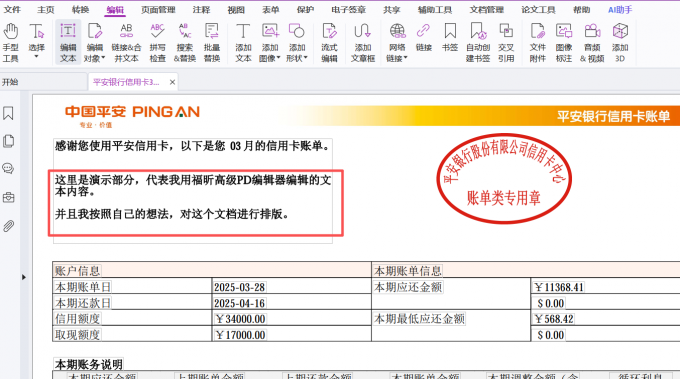Open the Protect tab (保护)
Viewport: 680px width, 379px height.
pos(305,10)
